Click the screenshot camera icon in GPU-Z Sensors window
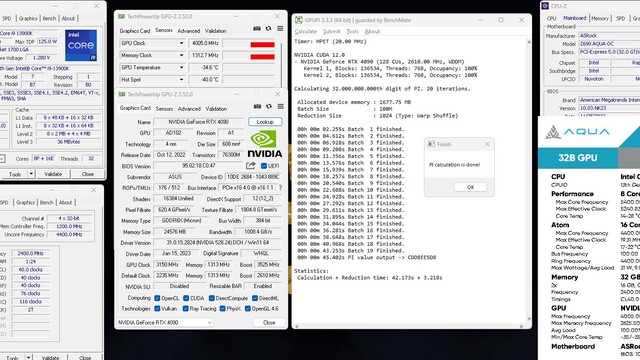The image size is (640, 360). (x=257, y=29)
